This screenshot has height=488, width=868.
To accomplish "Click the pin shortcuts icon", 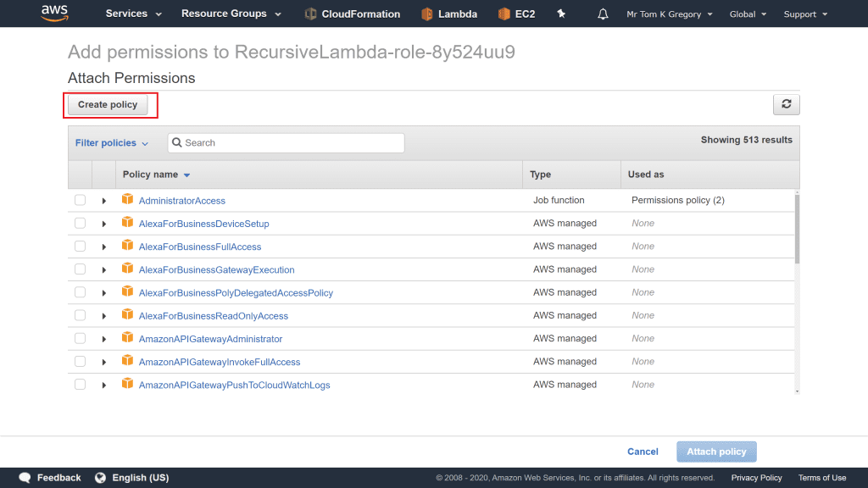I will (561, 14).
